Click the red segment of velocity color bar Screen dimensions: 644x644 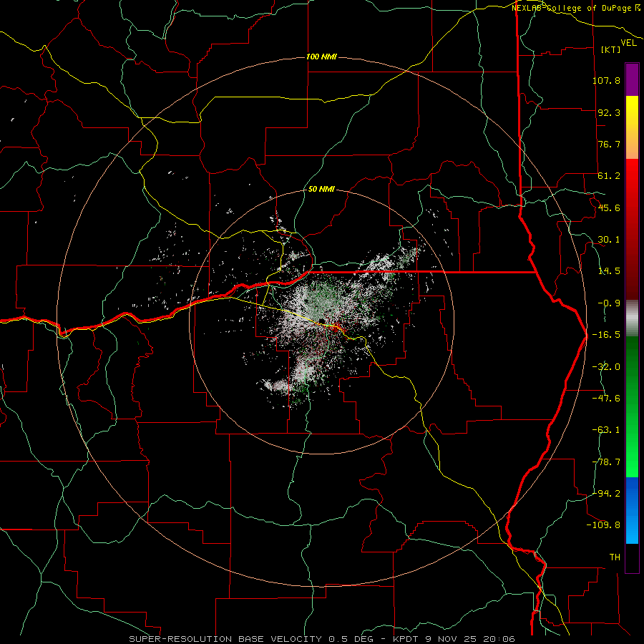pos(632,229)
